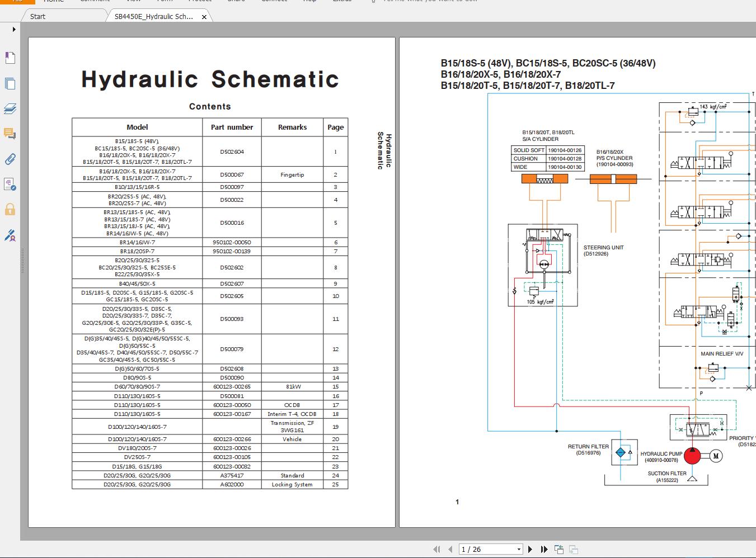Image resolution: width=756 pixels, height=558 pixels.
Task: Click part number D500016
Action: pos(232,223)
